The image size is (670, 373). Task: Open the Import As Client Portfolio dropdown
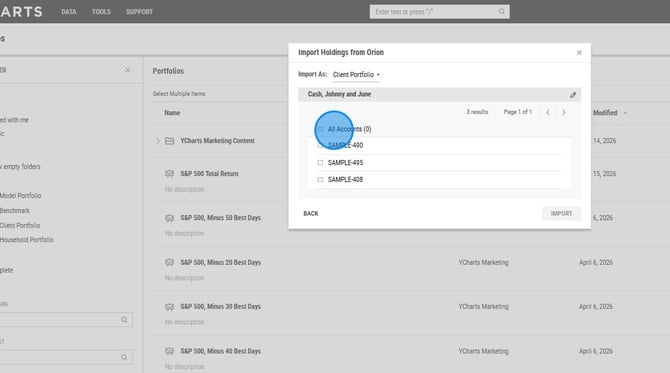tap(356, 75)
